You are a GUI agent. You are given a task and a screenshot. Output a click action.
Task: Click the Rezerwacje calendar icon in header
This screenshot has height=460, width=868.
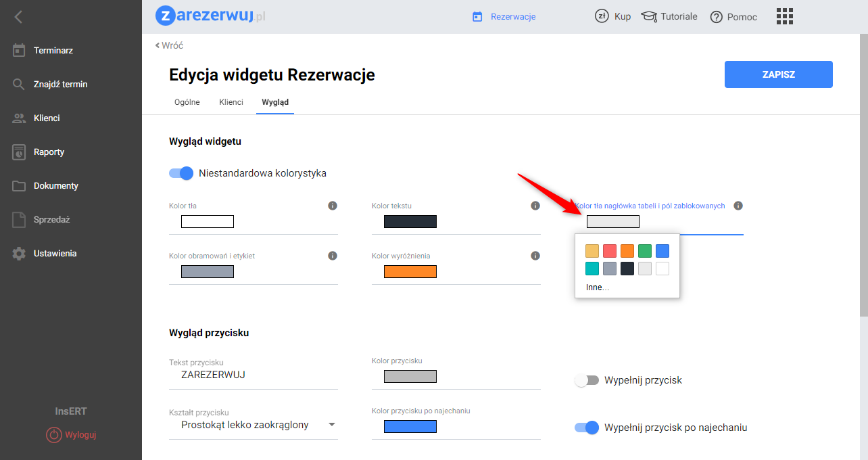point(477,16)
